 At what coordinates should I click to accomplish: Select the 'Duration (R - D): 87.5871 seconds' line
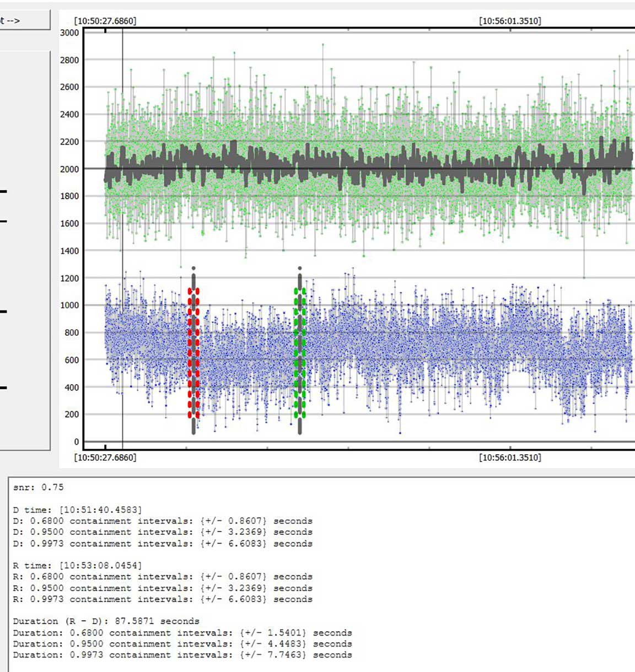[106, 621]
